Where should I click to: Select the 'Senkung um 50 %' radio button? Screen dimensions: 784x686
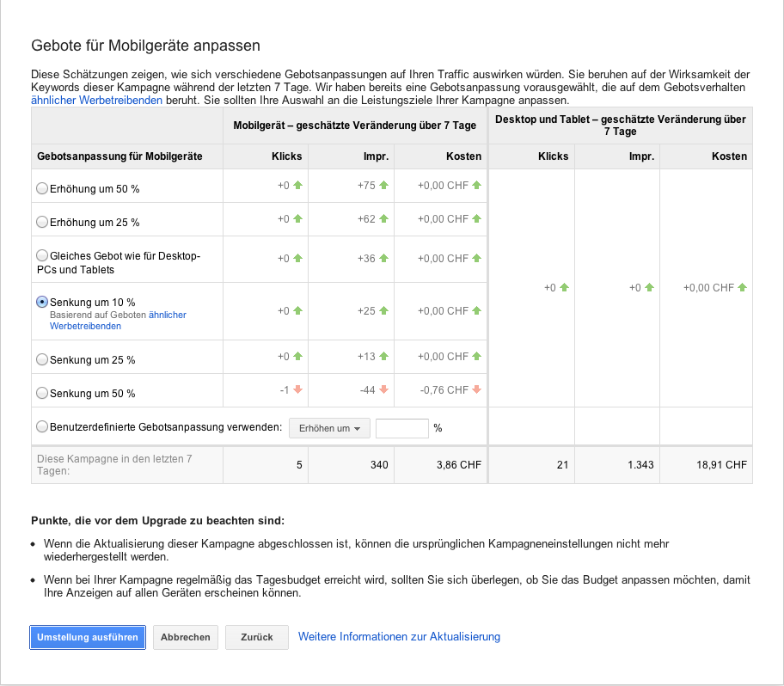(x=42, y=393)
